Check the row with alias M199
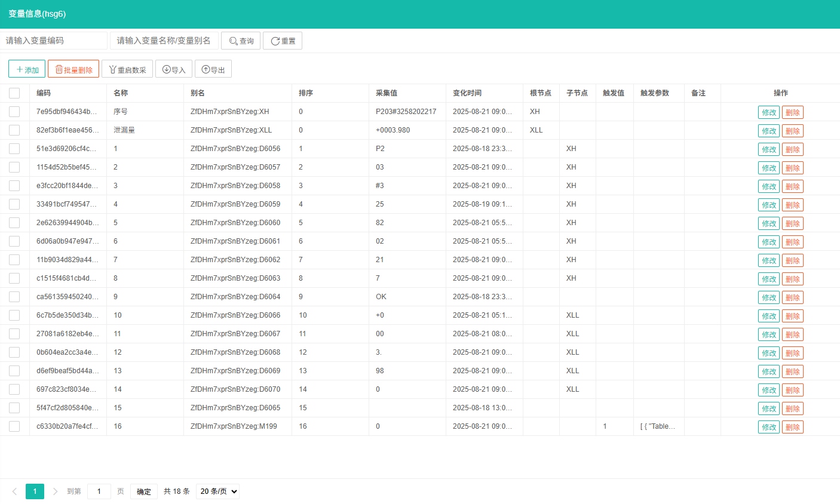This screenshot has width=840, height=504. pos(14,426)
